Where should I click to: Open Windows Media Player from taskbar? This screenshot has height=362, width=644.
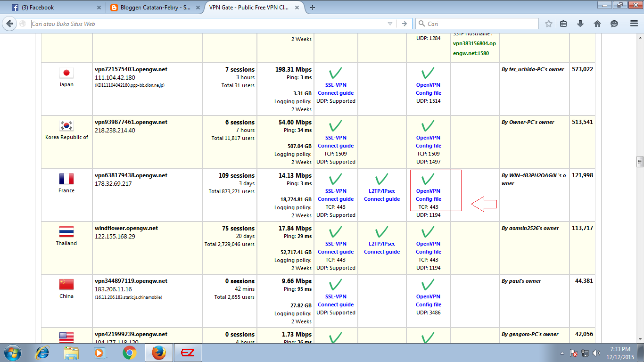point(99,353)
